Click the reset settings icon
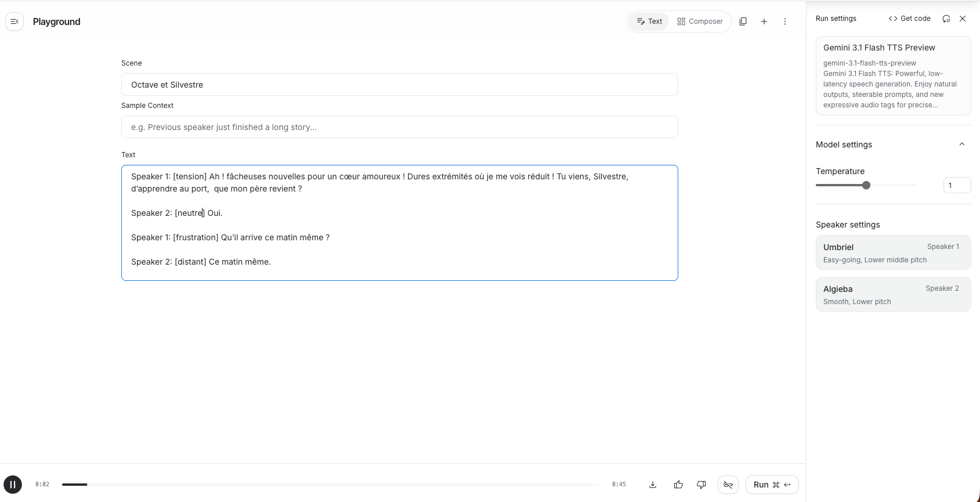 click(x=946, y=19)
